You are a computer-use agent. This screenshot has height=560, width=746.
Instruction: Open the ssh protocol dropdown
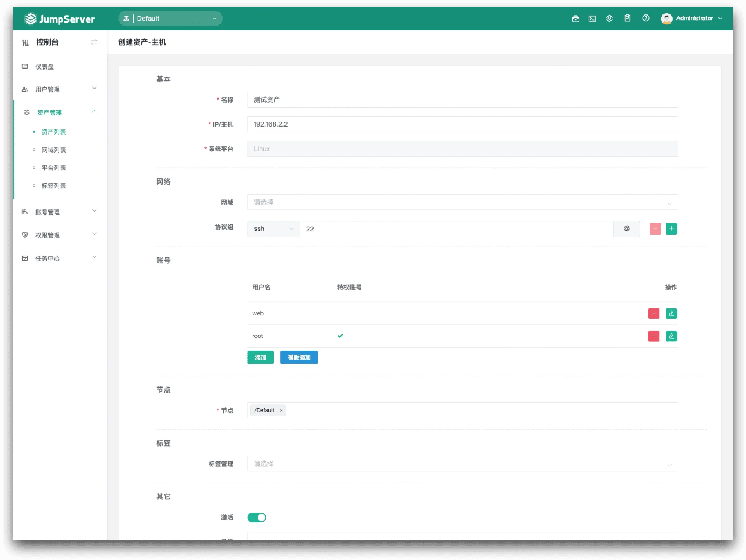point(274,229)
